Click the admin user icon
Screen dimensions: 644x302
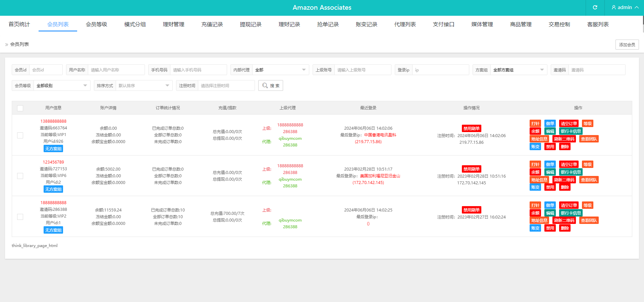(x=613, y=7)
